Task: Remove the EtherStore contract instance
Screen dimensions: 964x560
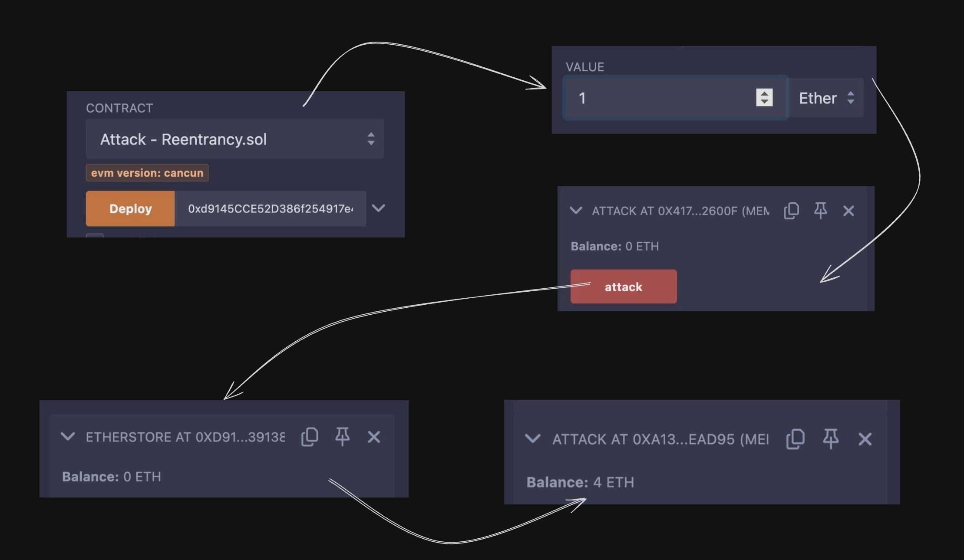Action: [374, 437]
